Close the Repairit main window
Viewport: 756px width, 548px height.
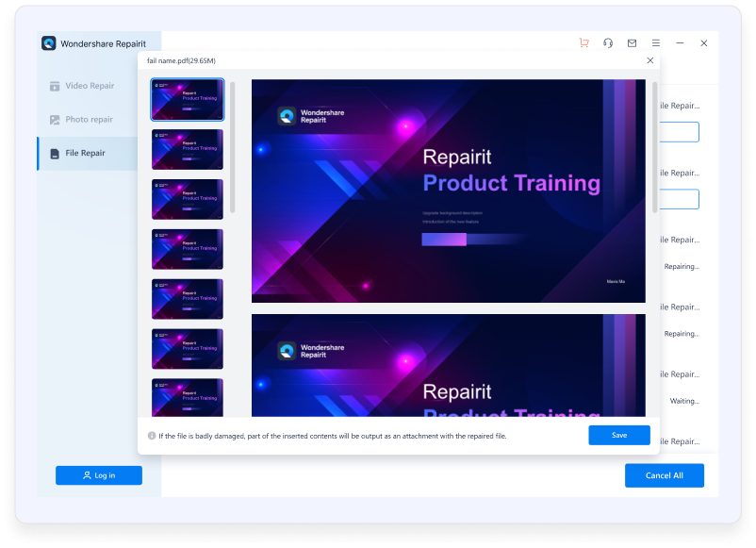point(704,43)
